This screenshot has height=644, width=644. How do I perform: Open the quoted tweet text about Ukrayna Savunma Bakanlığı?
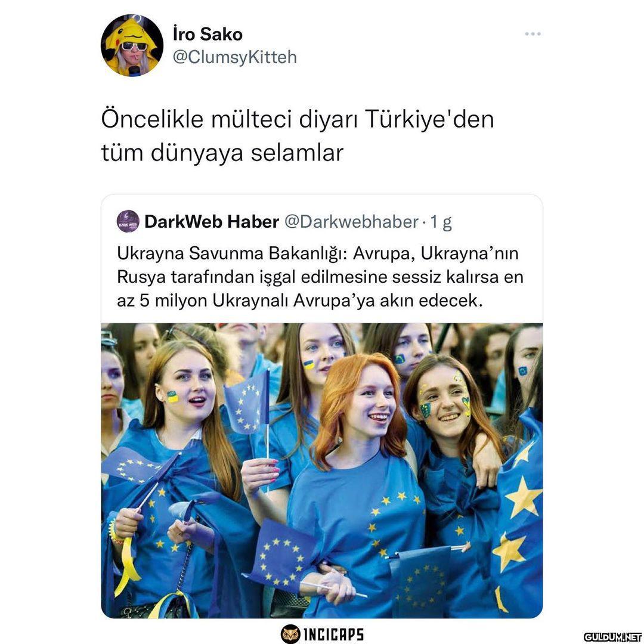[320, 277]
